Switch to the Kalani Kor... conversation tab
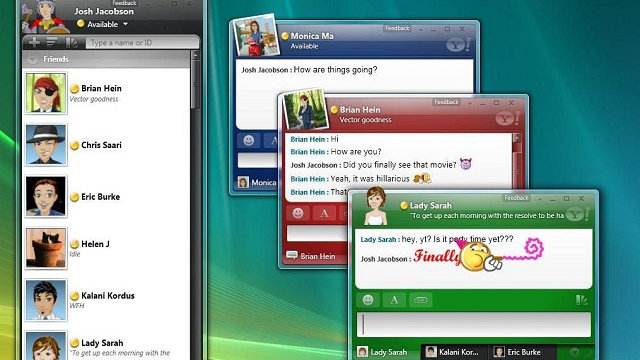The height and width of the screenshot is (360, 640). pos(453,352)
